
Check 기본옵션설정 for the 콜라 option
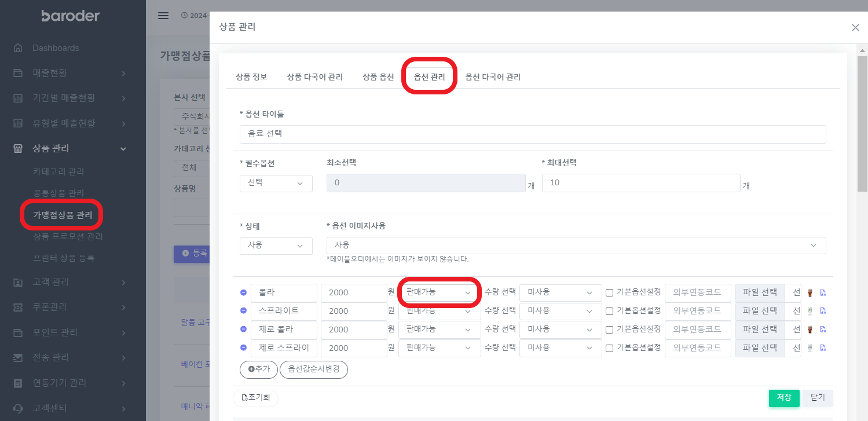coord(609,293)
